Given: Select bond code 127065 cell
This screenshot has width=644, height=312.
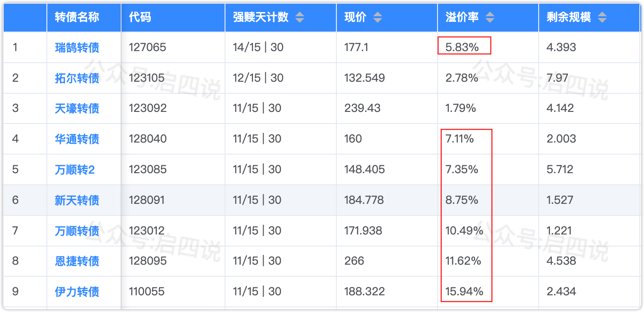Looking at the screenshot, I should click(147, 47).
